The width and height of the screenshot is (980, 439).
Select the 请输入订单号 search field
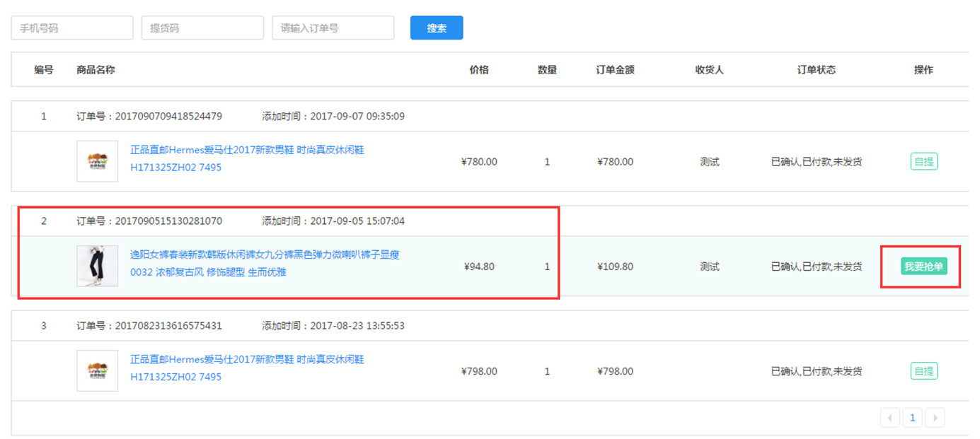point(333,28)
